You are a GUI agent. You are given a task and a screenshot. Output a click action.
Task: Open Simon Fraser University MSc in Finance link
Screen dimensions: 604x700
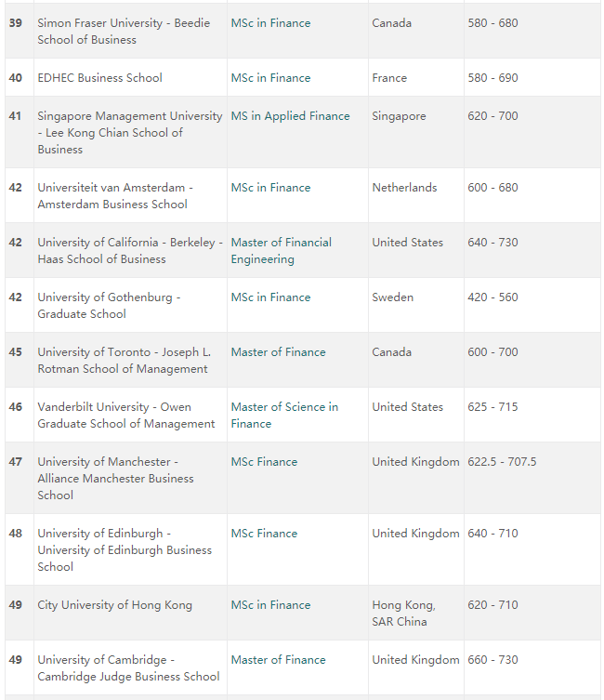pyautogui.click(x=270, y=23)
